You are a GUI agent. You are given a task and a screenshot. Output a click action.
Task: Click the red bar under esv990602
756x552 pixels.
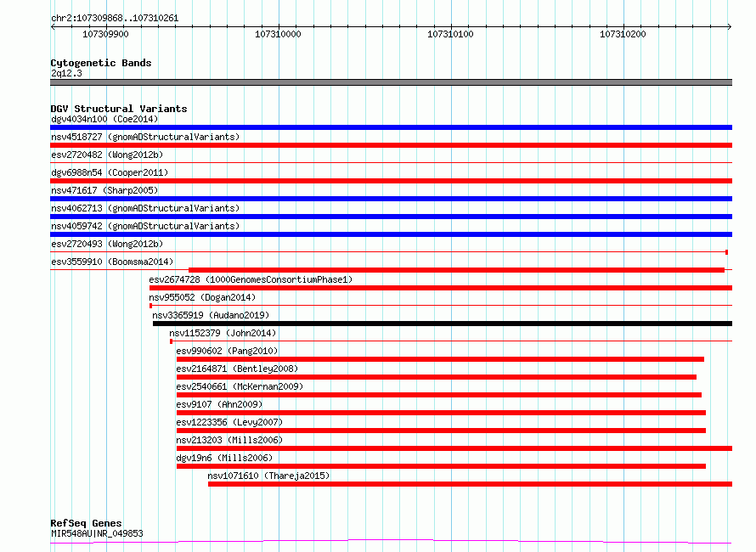point(440,359)
